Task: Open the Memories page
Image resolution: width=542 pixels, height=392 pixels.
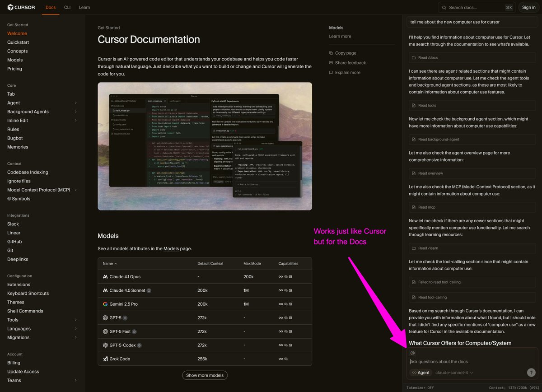Action: pyautogui.click(x=18, y=147)
